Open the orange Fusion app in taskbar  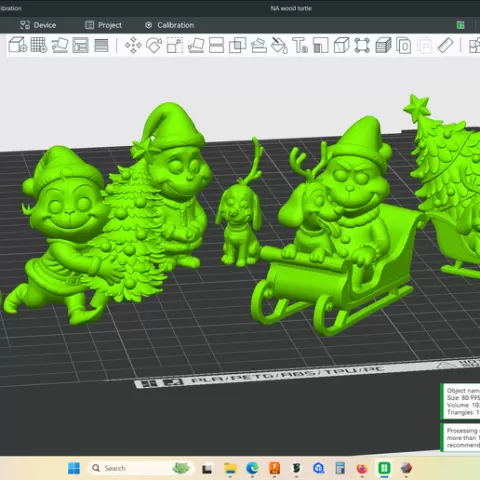click(x=274, y=468)
